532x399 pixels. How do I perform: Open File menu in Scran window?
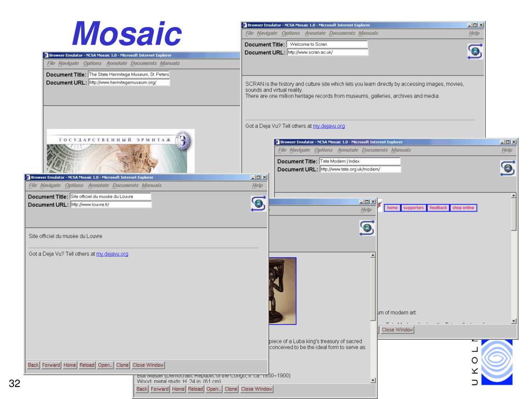(x=249, y=33)
